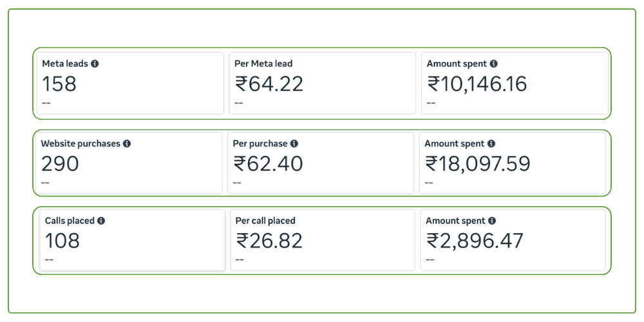Open the Calls placed info icon
The width and height of the screenshot is (644, 322).
[x=101, y=221]
